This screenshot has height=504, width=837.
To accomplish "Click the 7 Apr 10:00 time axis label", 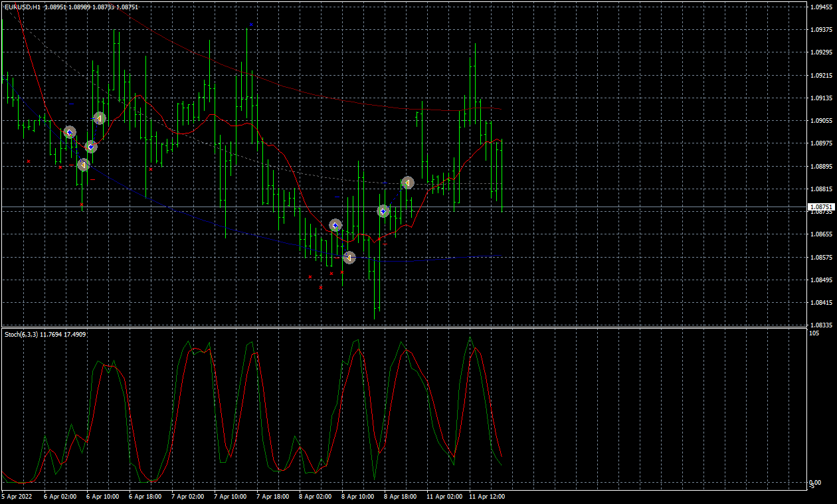I will 230,495.
